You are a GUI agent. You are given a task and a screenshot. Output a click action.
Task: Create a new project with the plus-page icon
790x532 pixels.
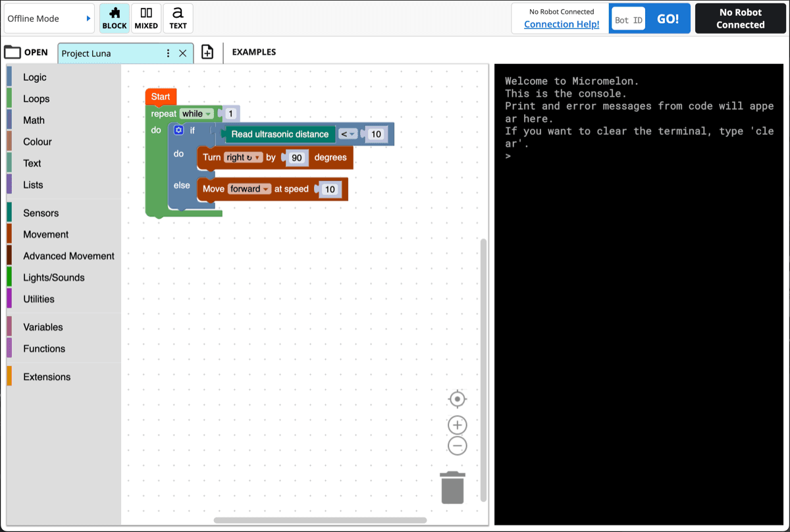tap(207, 51)
